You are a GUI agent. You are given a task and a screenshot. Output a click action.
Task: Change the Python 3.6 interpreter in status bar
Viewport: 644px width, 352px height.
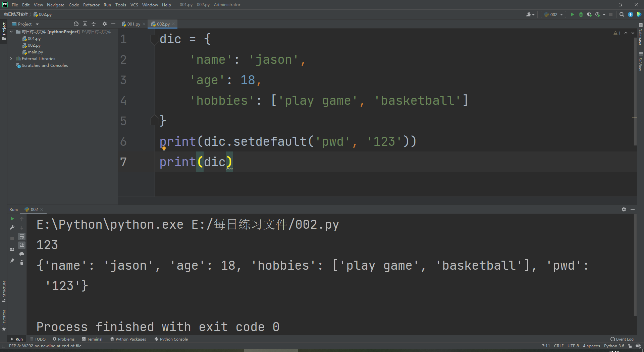pyautogui.click(x=614, y=346)
